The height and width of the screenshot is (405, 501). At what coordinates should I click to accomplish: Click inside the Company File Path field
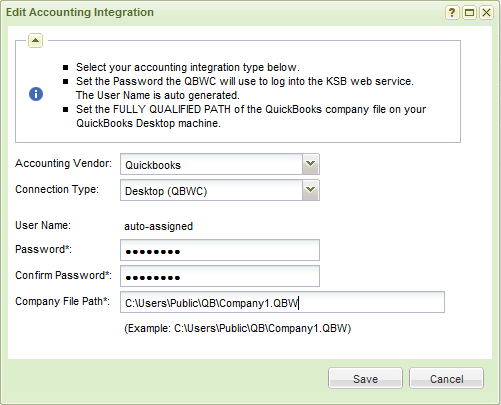coord(282,302)
